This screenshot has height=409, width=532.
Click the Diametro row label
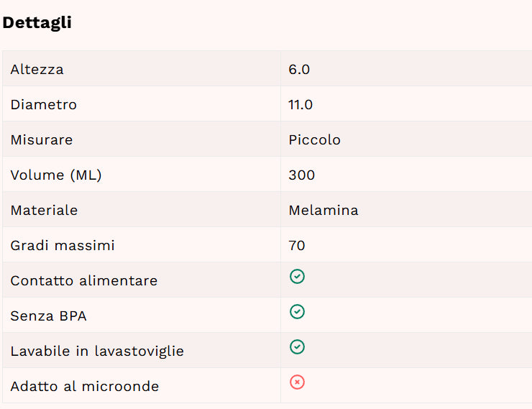[43, 105]
